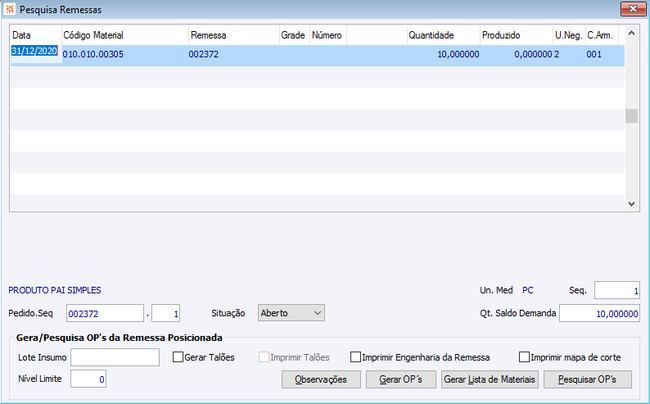Click the Seq. input field
The height and width of the screenshot is (404, 650).
pos(617,290)
